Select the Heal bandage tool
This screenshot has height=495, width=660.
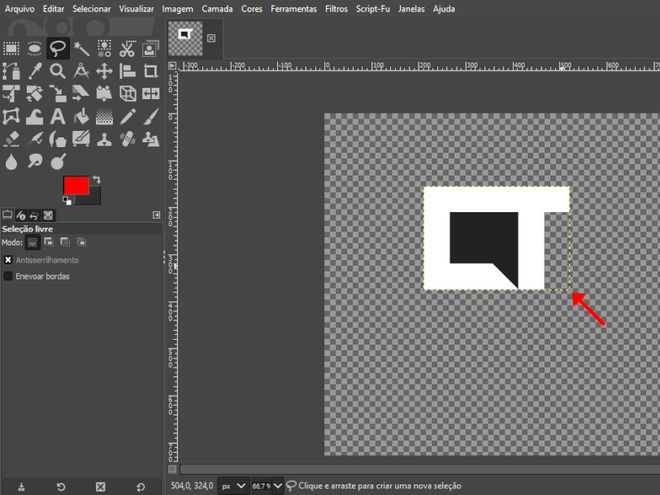[x=127, y=139]
